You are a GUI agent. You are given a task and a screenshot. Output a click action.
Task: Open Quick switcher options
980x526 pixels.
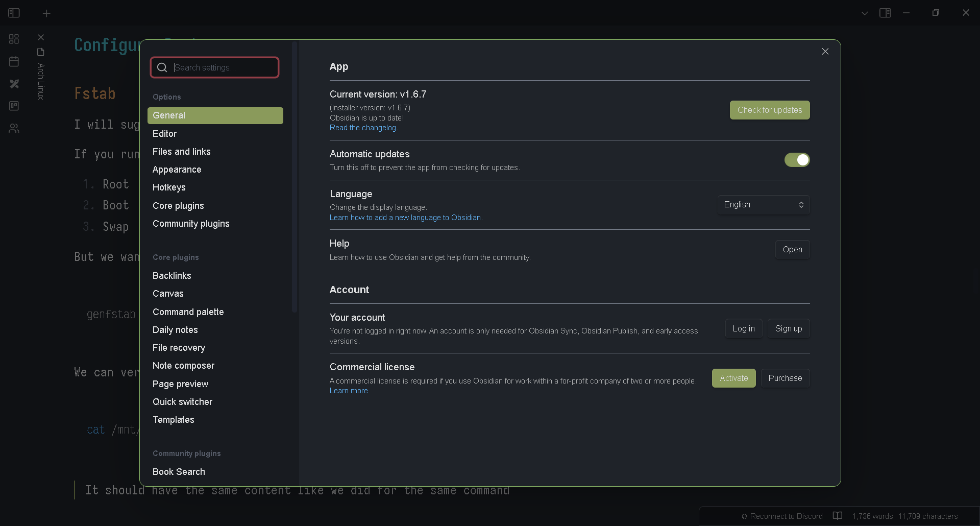point(215,402)
